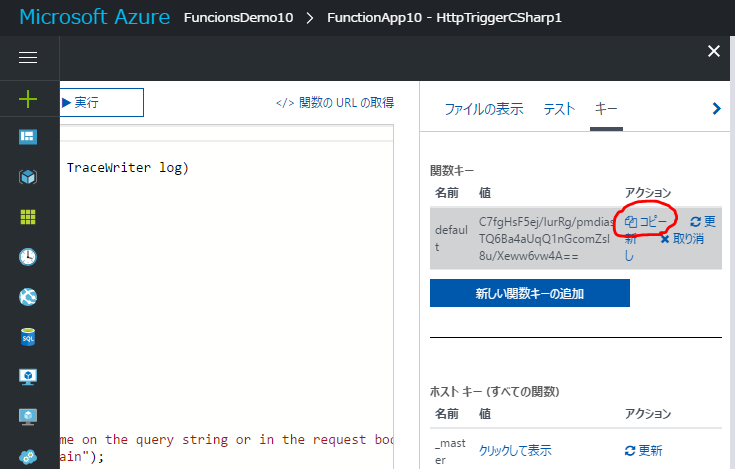Click the 'query string or in the request' code line
Image resolution: width=735 pixels, height=469 pixels.
point(227,439)
